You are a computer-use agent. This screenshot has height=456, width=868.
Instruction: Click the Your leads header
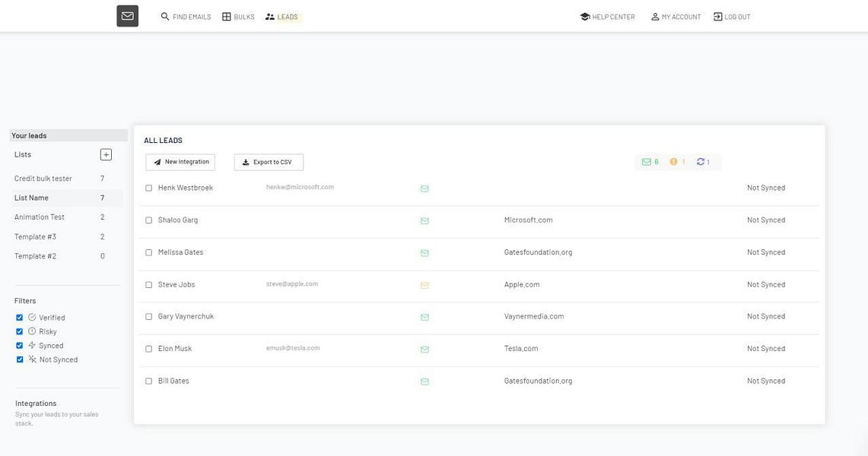(x=68, y=135)
